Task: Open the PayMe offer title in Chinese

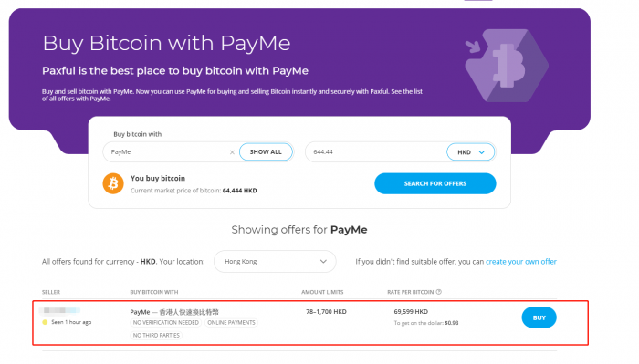Action: coord(174,312)
